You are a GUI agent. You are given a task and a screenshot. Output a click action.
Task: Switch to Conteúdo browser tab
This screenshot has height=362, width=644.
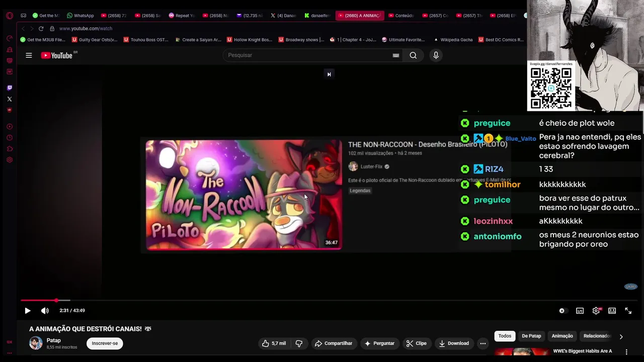(401, 16)
